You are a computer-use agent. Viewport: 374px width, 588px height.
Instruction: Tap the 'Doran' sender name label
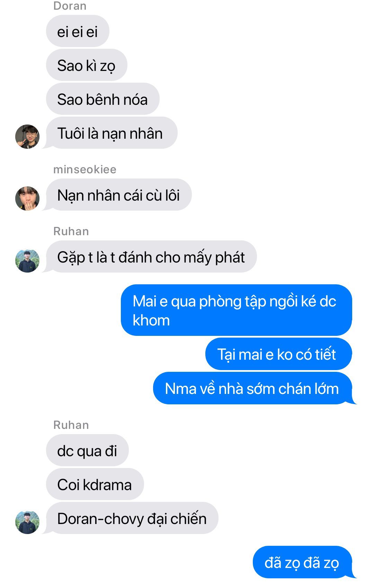pos(70,6)
